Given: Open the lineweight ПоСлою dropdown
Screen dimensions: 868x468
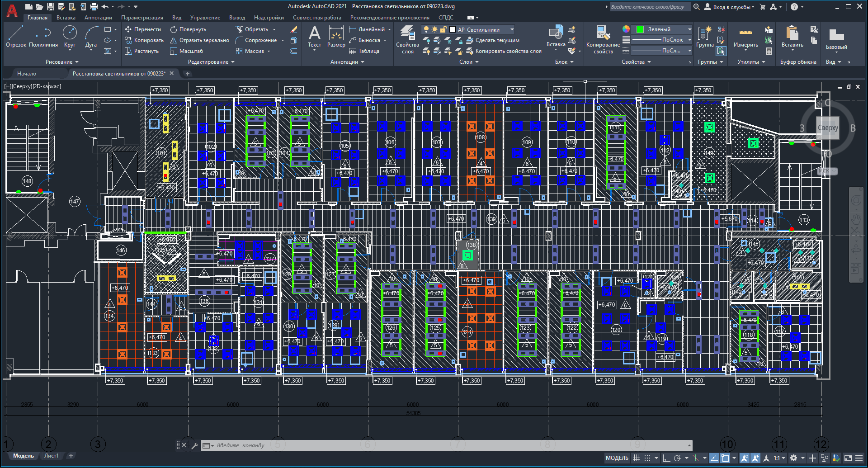Looking at the screenshot, I should pyautogui.click(x=690, y=40).
